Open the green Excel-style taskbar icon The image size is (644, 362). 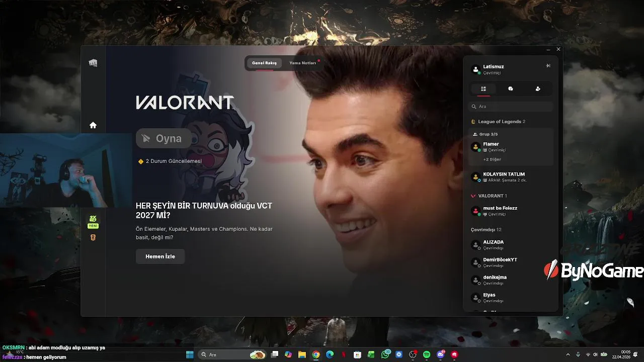(x=371, y=354)
